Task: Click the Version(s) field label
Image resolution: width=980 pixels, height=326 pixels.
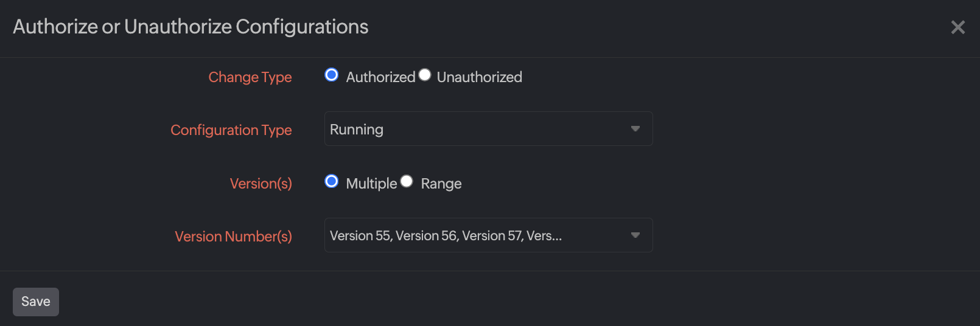Action: (x=261, y=184)
